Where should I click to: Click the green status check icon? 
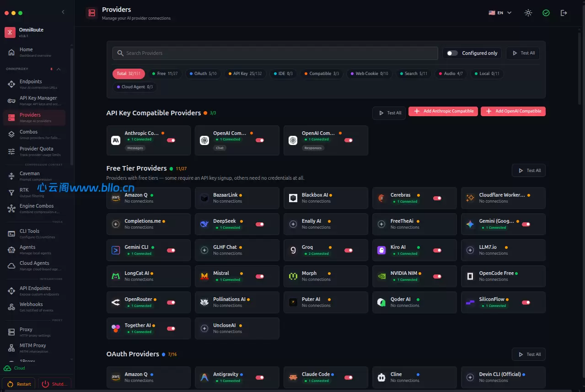point(546,13)
